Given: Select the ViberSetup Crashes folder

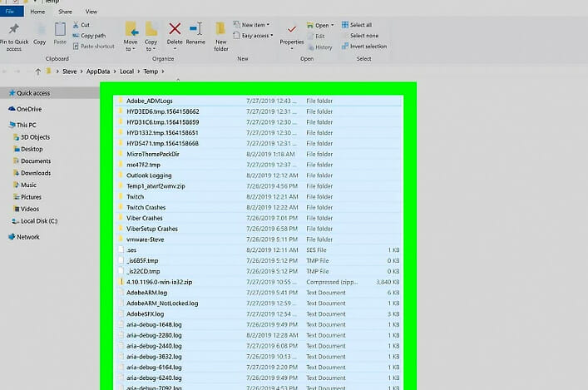Looking at the screenshot, I should point(258,229).
